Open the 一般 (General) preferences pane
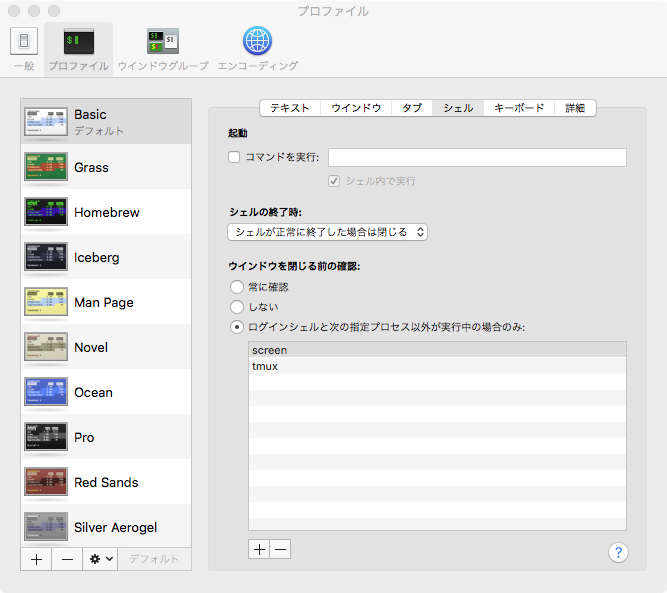The image size is (667, 593). click(24, 48)
